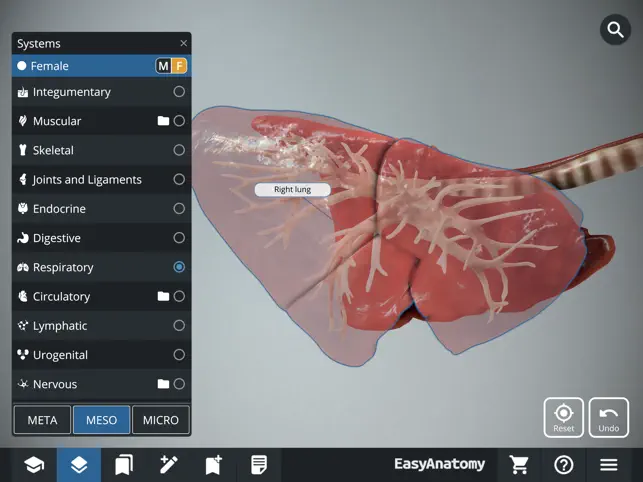Toggle the Respiratory system radio button
This screenshot has width=643, height=482.
[179, 267]
